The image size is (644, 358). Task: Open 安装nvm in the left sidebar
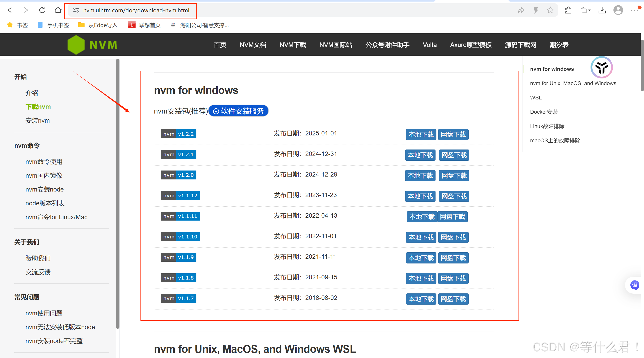[38, 121]
